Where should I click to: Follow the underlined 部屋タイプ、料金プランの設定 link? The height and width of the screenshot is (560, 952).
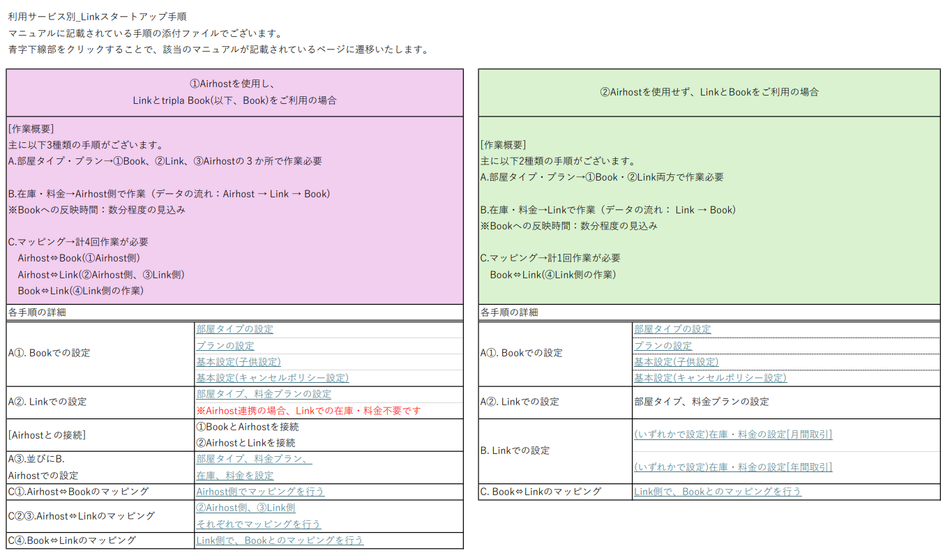[264, 395]
